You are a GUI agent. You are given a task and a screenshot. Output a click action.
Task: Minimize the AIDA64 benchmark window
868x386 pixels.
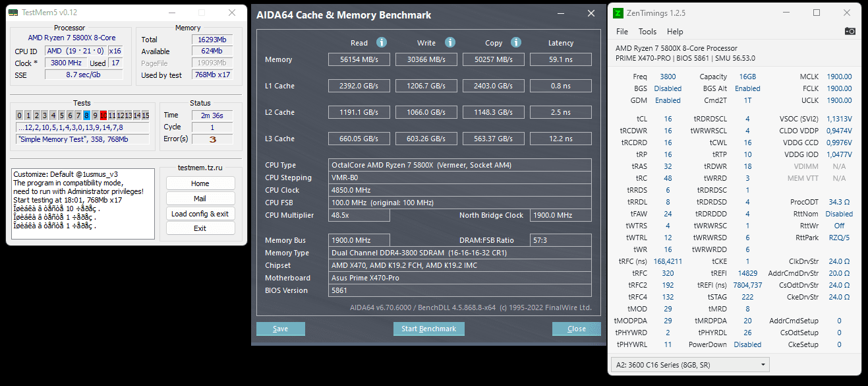pos(560,14)
